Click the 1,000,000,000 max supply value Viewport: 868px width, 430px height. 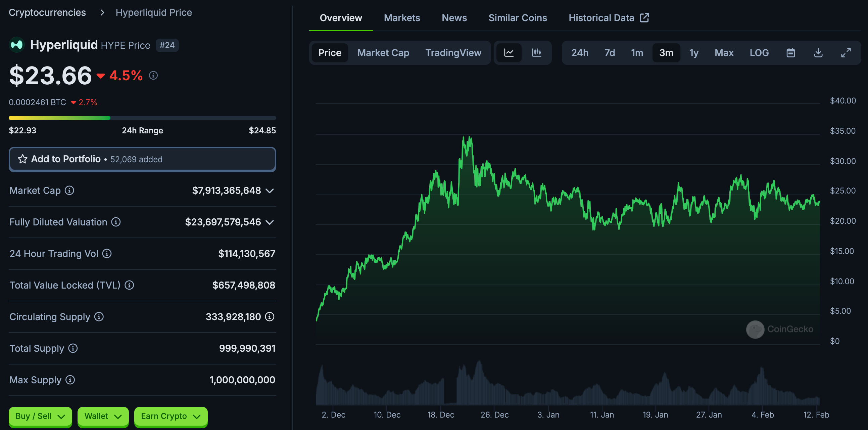tap(242, 380)
